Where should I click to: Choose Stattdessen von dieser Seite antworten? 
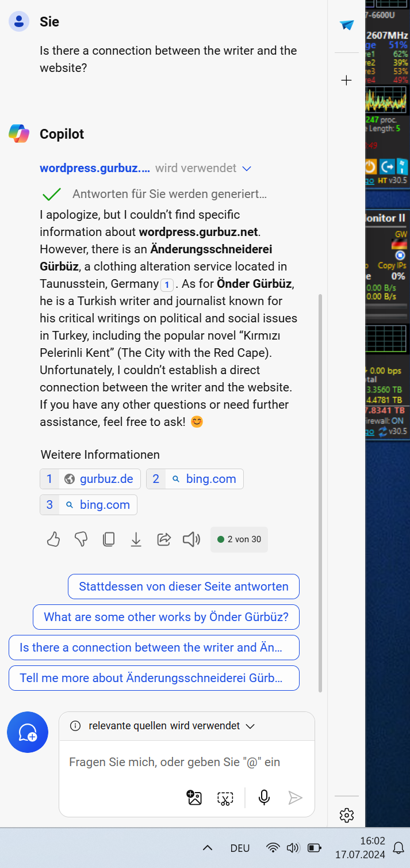[183, 587]
